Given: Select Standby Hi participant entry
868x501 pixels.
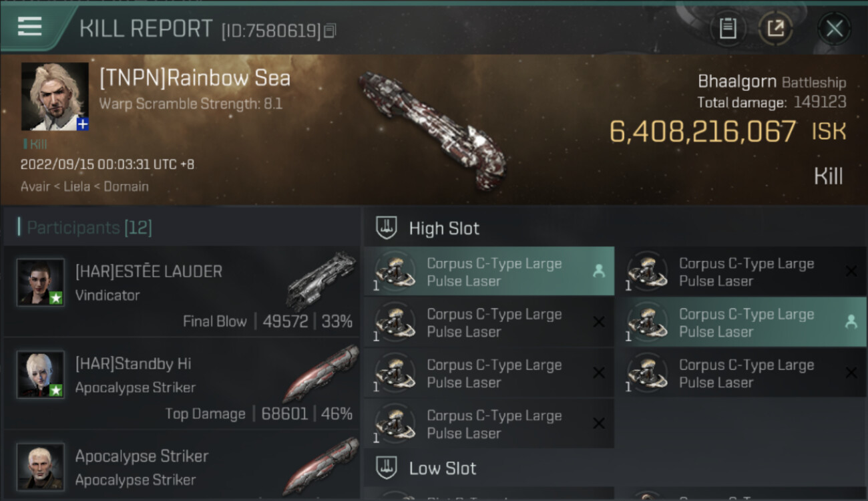Looking at the screenshot, I should click(182, 384).
